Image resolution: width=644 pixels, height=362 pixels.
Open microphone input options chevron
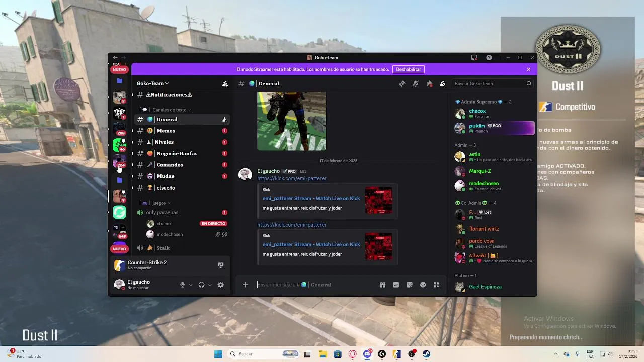[x=191, y=285]
